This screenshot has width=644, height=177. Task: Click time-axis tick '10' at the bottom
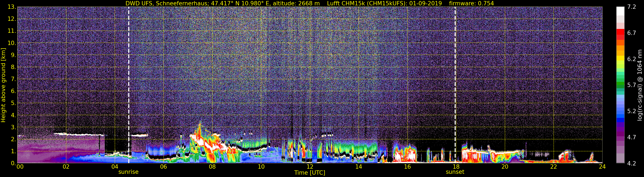coord(261,167)
